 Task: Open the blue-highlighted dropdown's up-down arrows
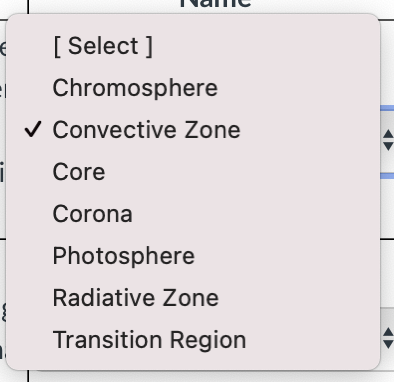(x=388, y=140)
